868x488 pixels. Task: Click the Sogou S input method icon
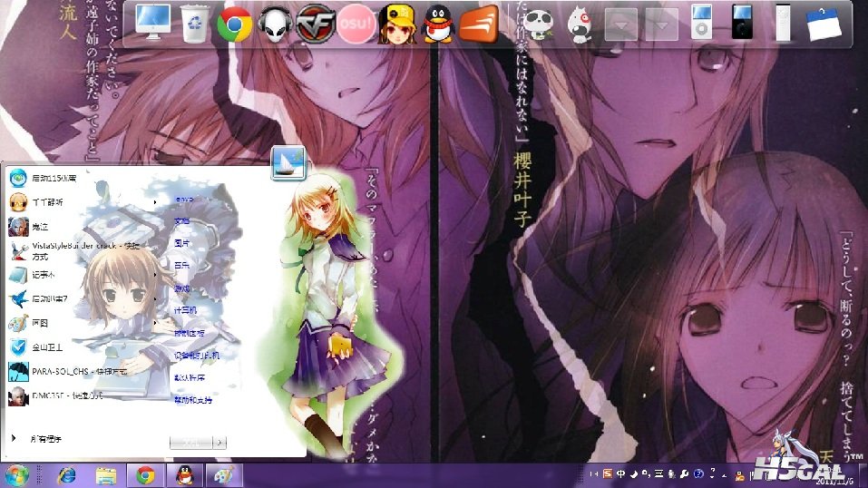608,473
